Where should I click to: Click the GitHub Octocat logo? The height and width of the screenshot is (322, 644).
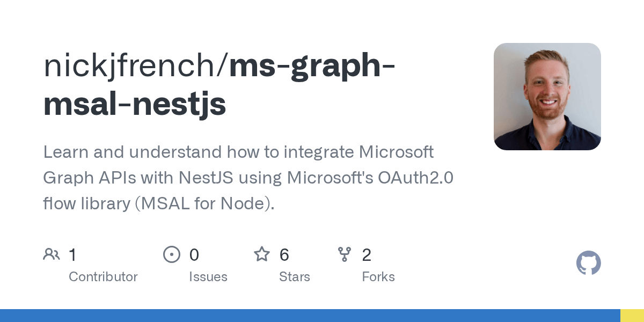pos(589,264)
